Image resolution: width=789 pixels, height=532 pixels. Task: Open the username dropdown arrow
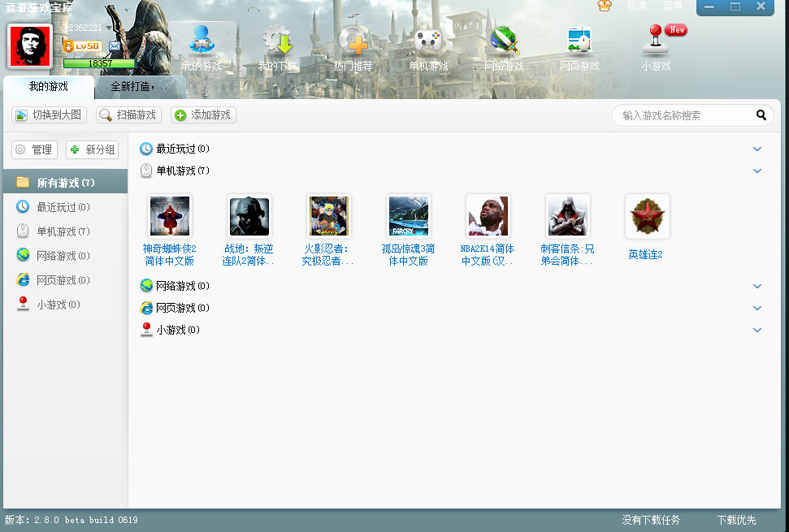[x=109, y=28]
